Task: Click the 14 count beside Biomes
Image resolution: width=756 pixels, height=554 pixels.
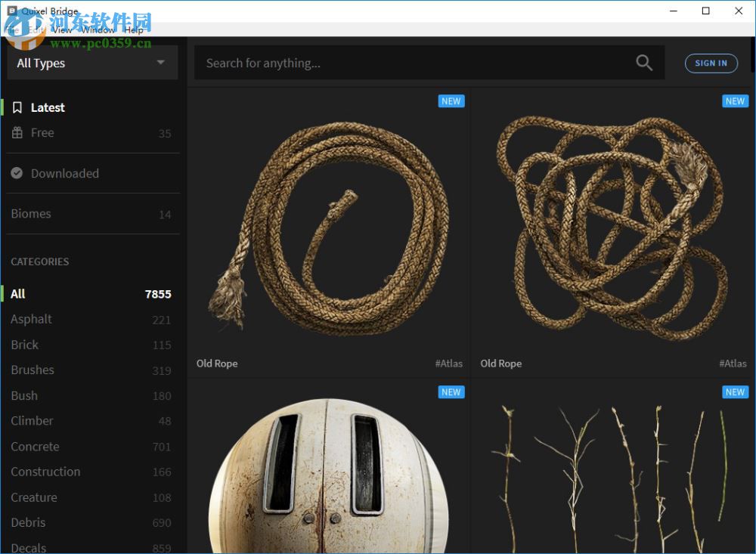Action: 165,215
